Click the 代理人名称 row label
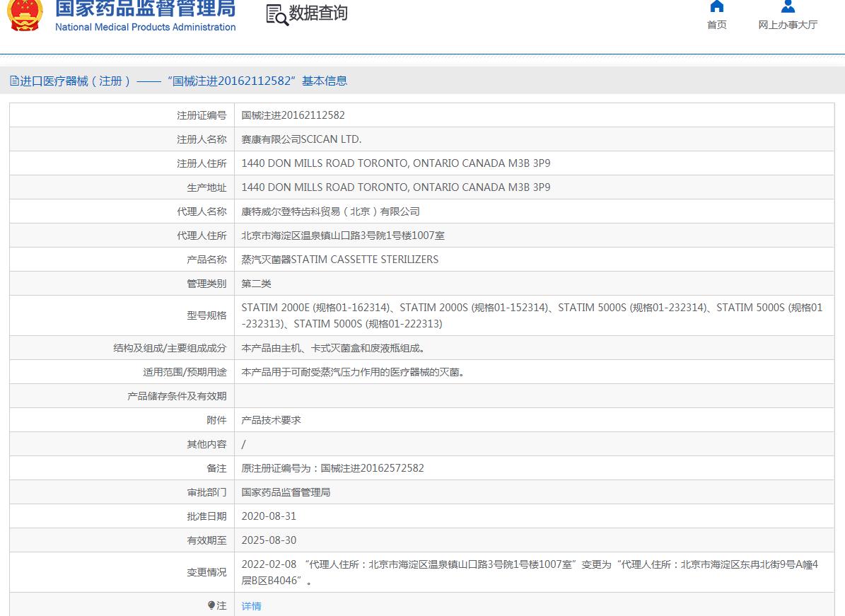 point(202,211)
